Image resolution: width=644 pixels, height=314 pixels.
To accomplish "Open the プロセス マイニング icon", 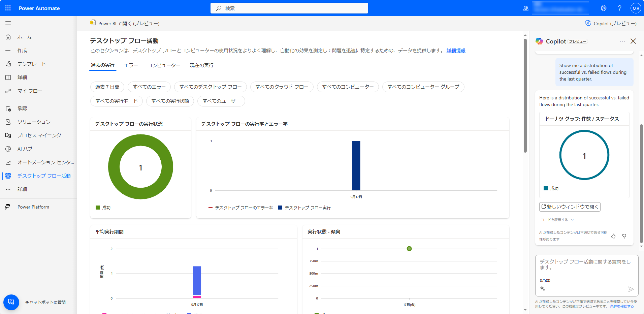I will 8,135.
